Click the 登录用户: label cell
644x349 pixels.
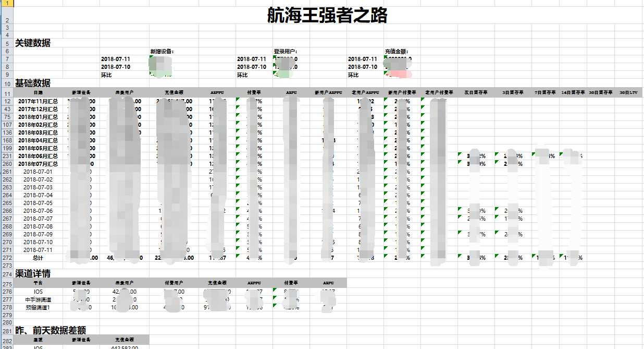286,52
